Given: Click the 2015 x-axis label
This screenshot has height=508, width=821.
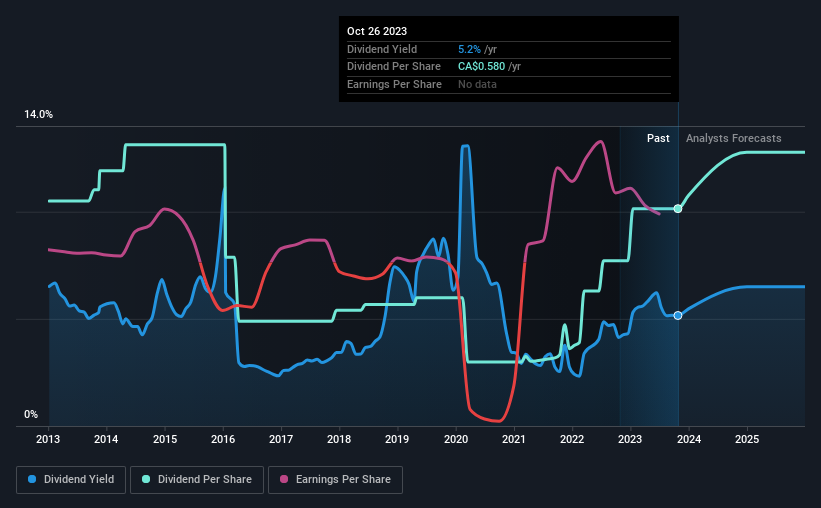Looking at the screenshot, I should [165, 439].
